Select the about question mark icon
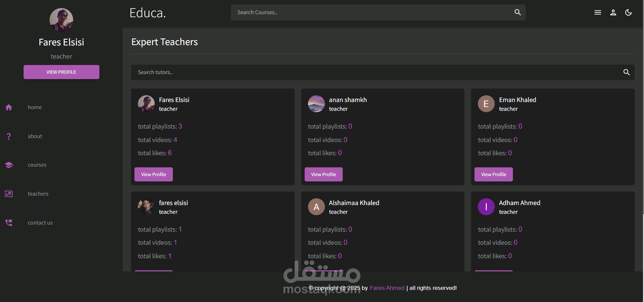This screenshot has height=302, width=644. coord(9,136)
